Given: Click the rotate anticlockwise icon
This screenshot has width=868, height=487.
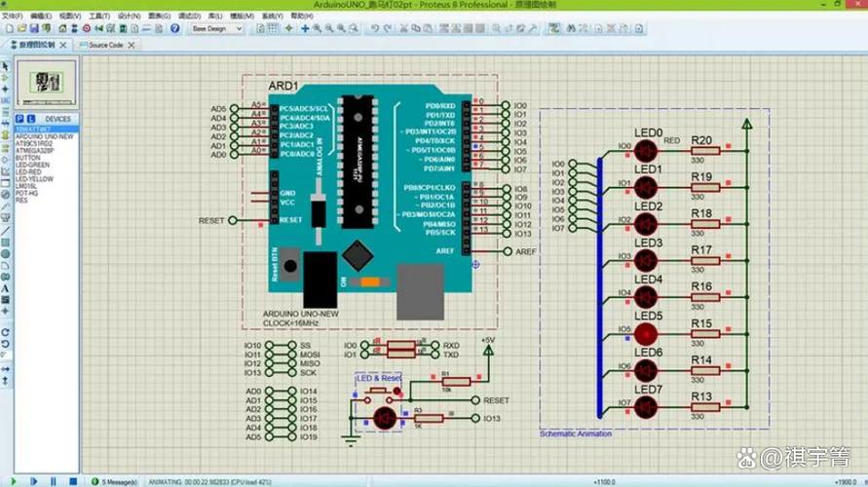Looking at the screenshot, I should (x=6, y=344).
